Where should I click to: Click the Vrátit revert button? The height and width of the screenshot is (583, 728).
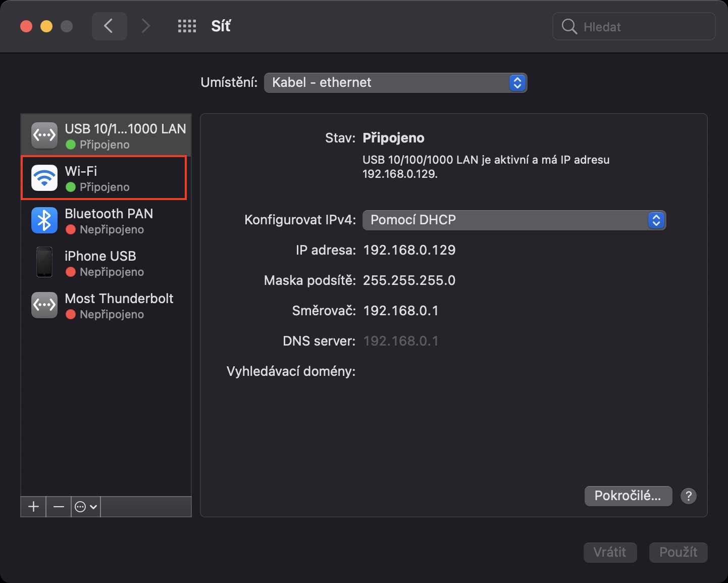610,552
